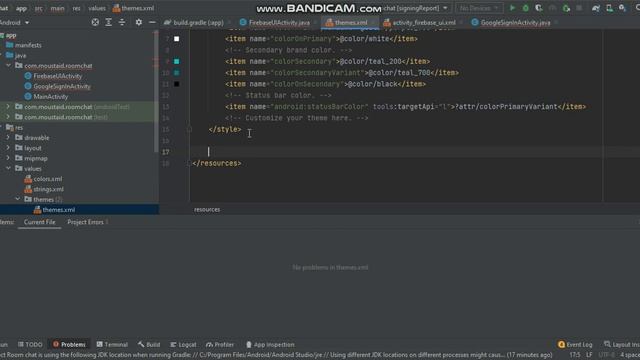Click 'values' breadcrumb in navigation bar
This screenshot has height=360, width=640.
click(x=97, y=8)
